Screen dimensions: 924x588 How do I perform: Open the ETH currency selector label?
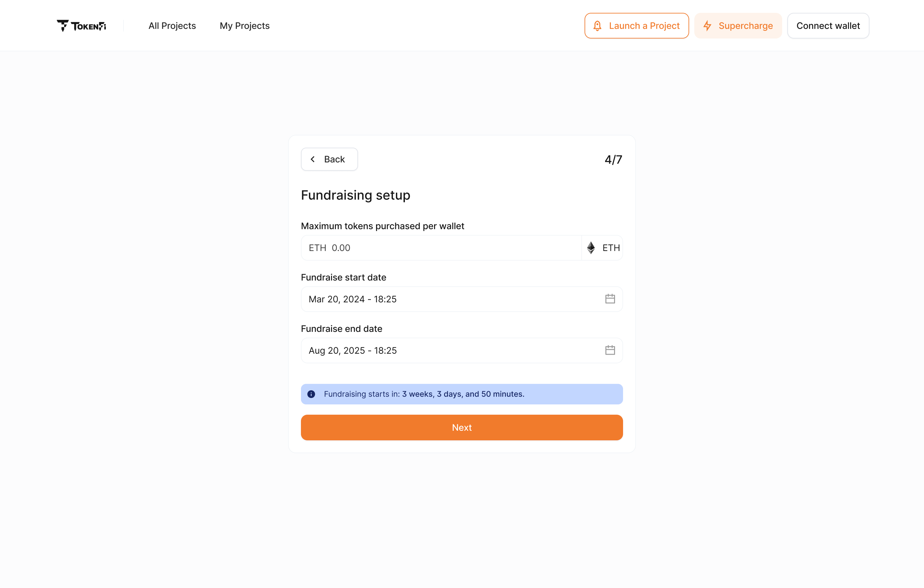[x=611, y=248]
